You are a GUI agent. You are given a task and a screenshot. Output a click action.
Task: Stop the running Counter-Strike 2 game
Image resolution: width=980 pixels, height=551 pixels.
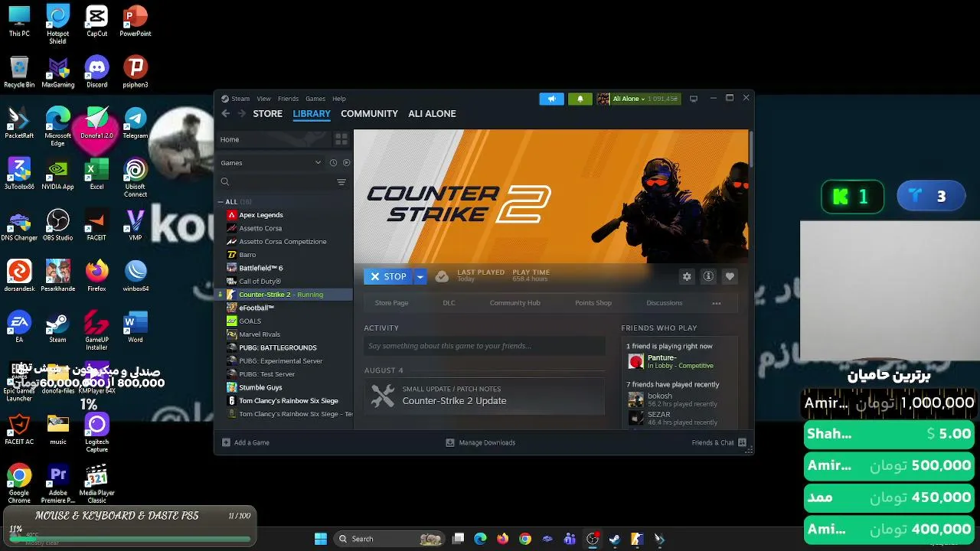[388, 276]
